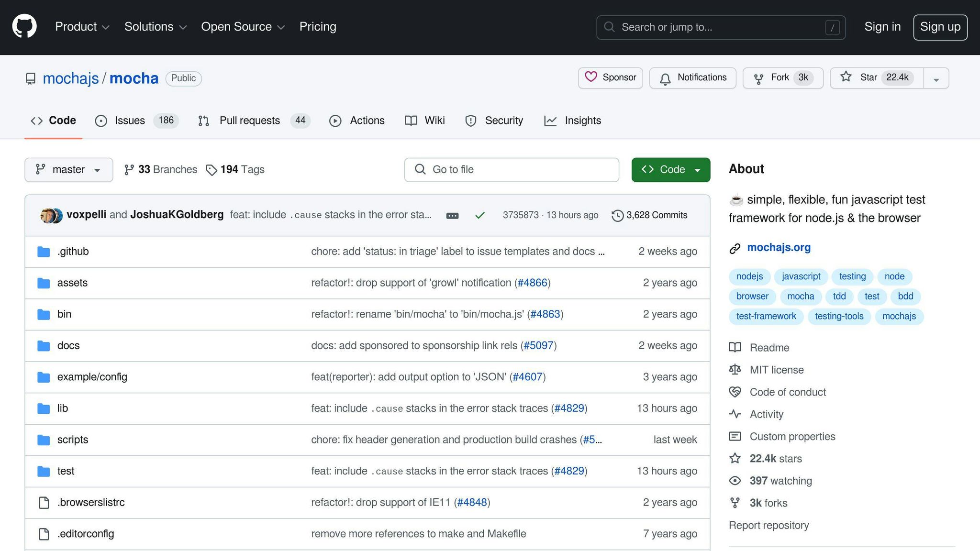Open the star lists dropdown arrow
Image resolution: width=980 pixels, height=551 pixels.
(x=936, y=79)
